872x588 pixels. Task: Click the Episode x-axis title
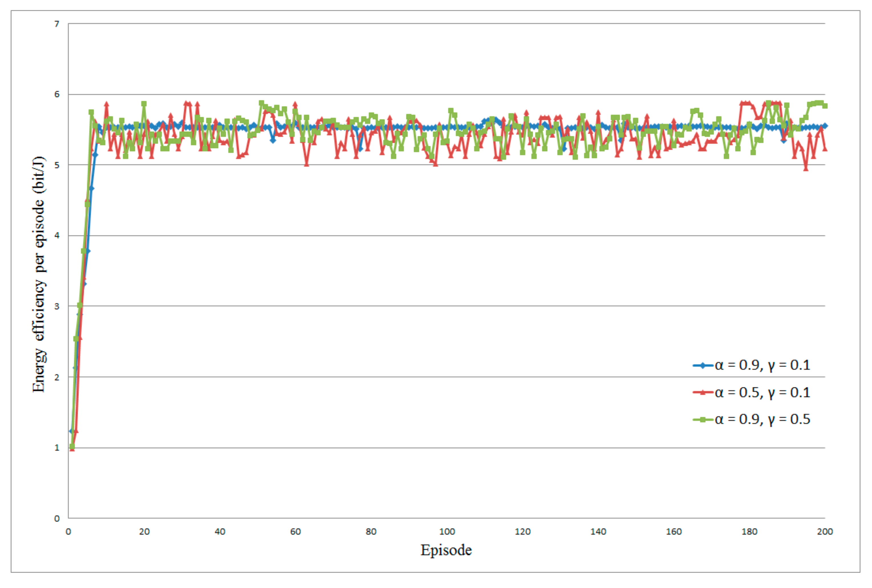tap(446, 550)
